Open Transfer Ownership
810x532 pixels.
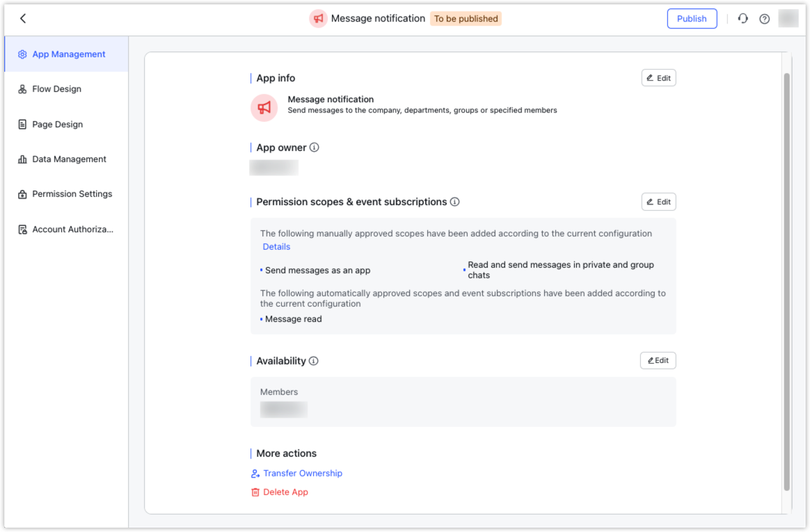pyautogui.click(x=303, y=473)
